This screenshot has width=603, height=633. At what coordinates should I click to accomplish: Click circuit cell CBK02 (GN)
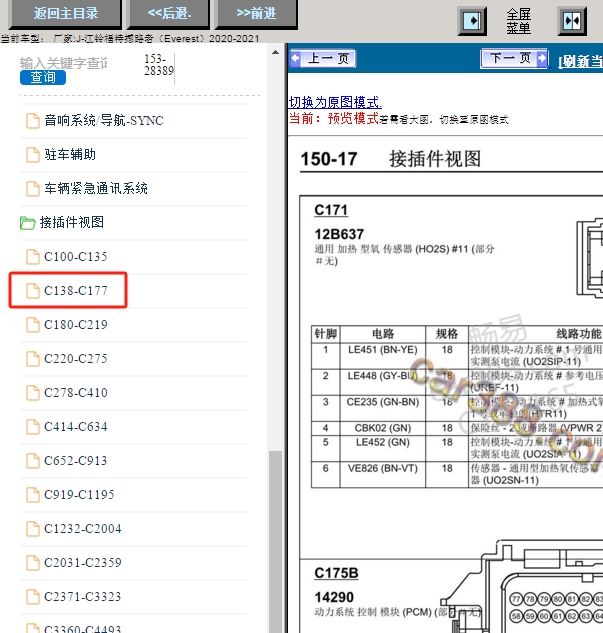pos(383,428)
